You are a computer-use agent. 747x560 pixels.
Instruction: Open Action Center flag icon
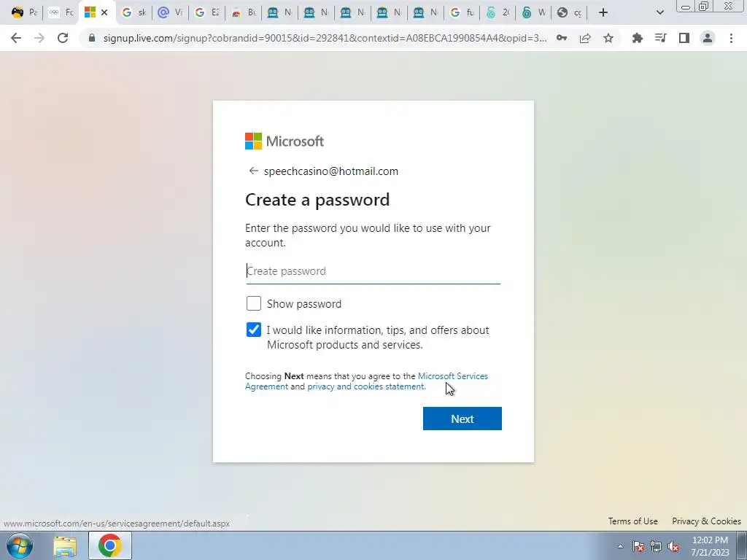click(638, 546)
